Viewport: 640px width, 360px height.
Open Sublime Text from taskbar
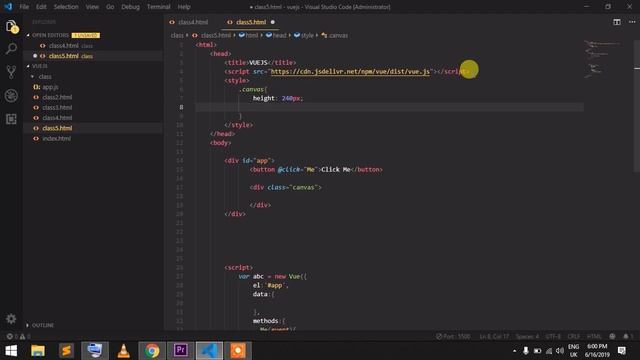click(x=66, y=351)
